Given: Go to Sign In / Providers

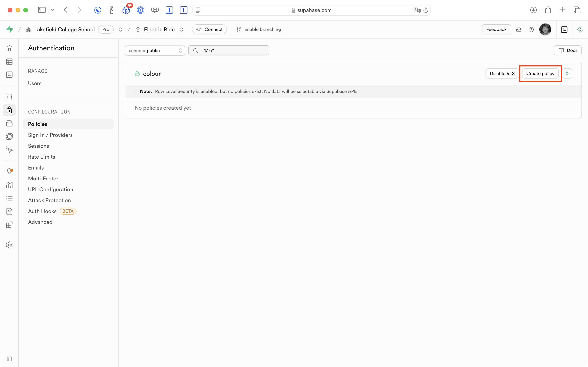Looking at the screenshot, I should coord(50,135).
